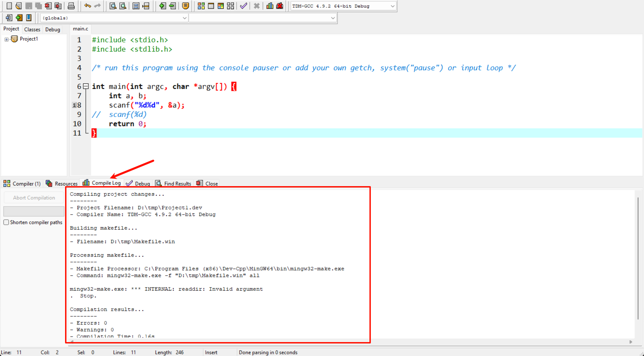Screen dimensions: 644x356
Task: Click the Compile & Run toolbar icon
Action: point(221,6)
